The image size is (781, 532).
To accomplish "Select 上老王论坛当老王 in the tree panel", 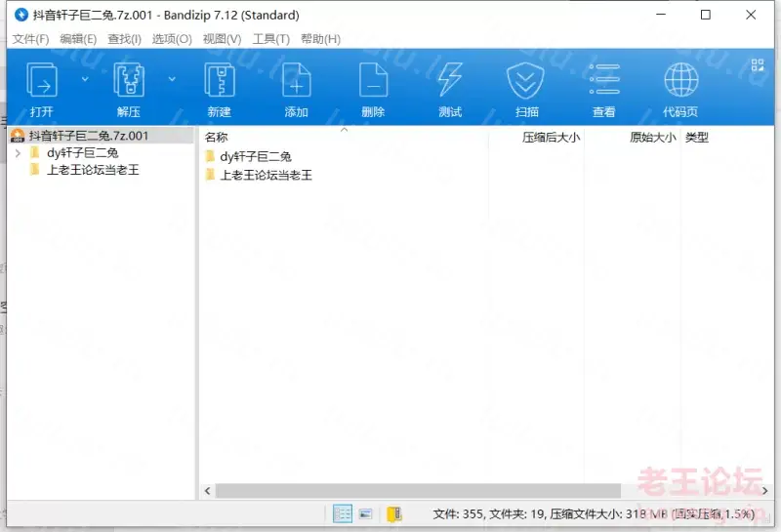I will point(93,170).
